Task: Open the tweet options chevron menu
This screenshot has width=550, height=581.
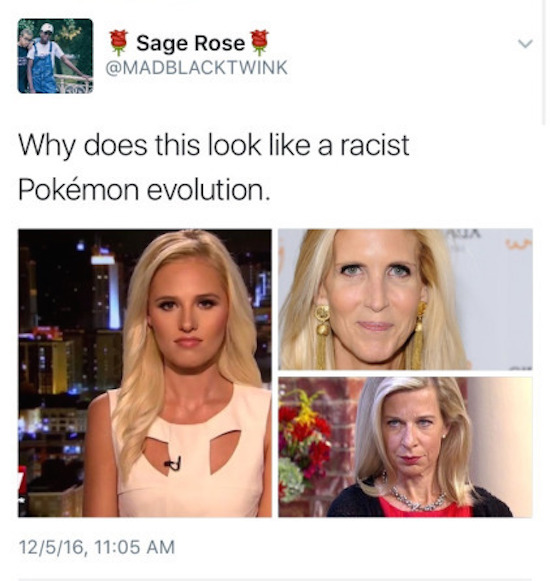Action: (525, 44)
